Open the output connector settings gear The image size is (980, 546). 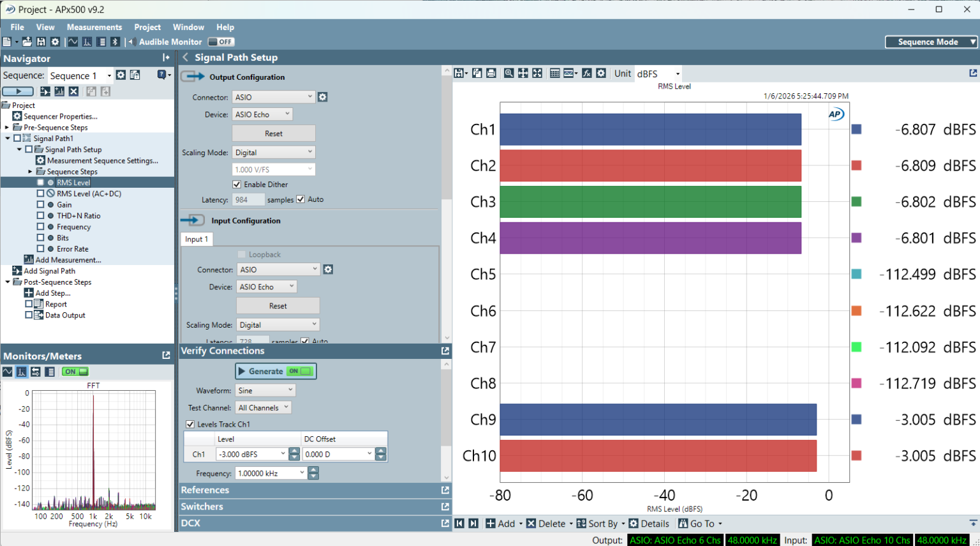tap(323, 97)
